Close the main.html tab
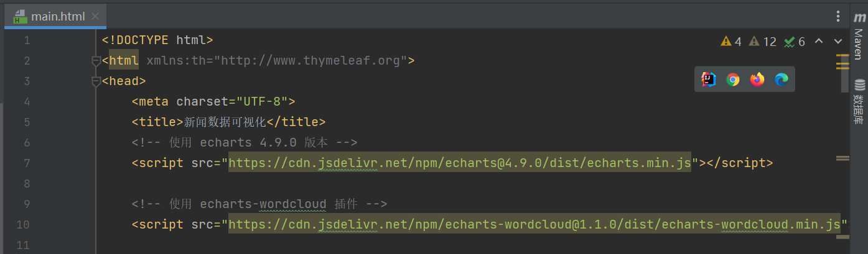Viewport: 868px width, 254px height. tap(95, 17)
